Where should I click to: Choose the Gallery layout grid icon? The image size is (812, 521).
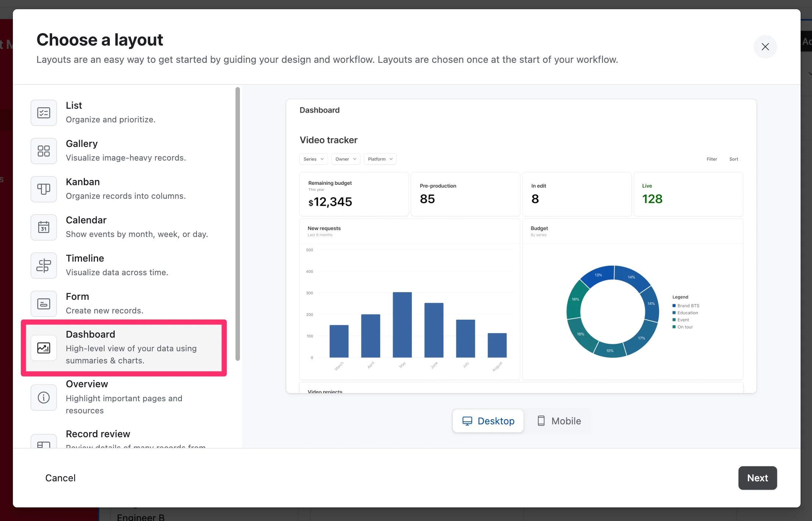tap(44, 151)
